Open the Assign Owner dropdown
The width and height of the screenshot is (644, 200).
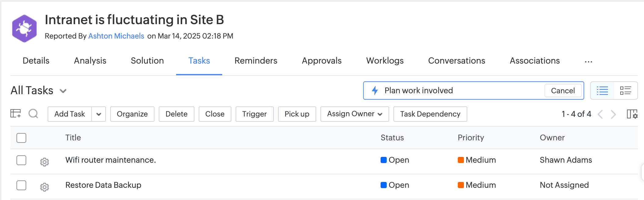[x=354, y=114]
